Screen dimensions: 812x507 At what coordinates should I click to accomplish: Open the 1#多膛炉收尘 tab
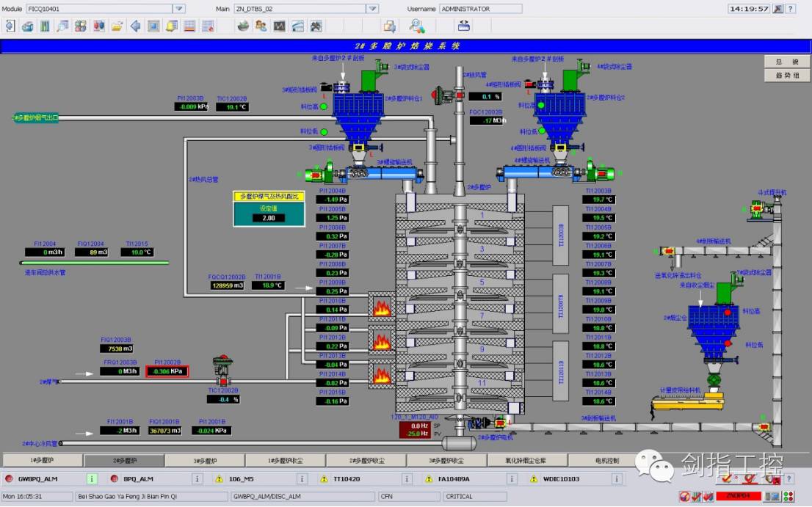click(x=286, y=460)
